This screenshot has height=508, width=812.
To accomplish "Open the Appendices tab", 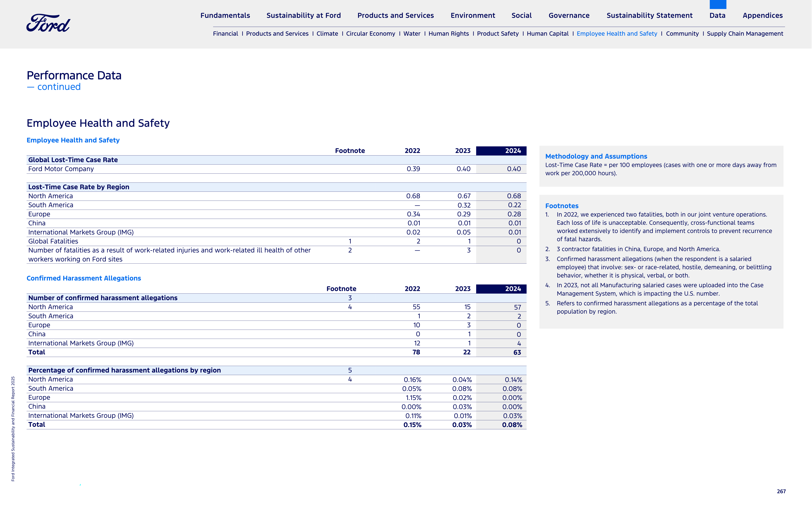I will [763, 15].
